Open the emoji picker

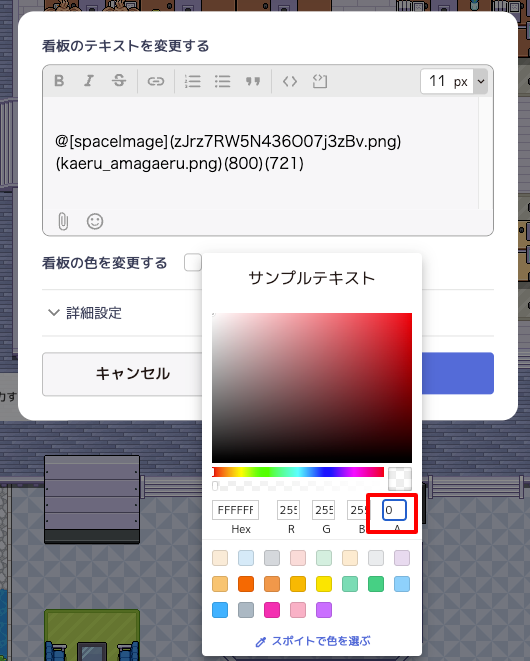pos(95,221)
